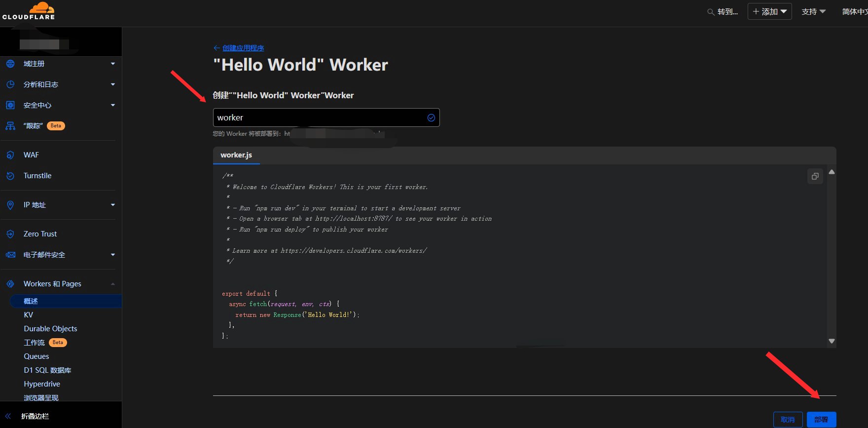Click the search magnifier icon in header
Image resolution: width=868 pixels, height=428 pixels.
click(711, 12)
